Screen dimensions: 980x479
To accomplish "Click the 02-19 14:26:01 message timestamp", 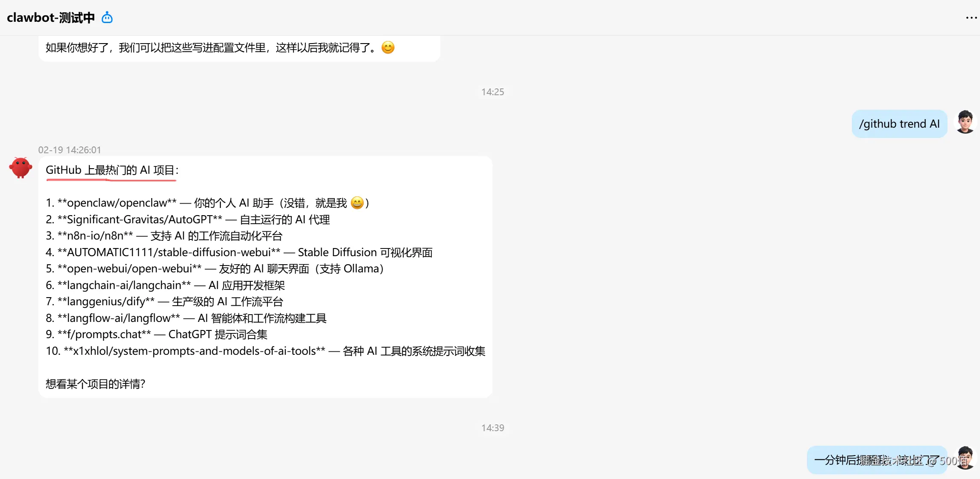I will coord(70,150).
